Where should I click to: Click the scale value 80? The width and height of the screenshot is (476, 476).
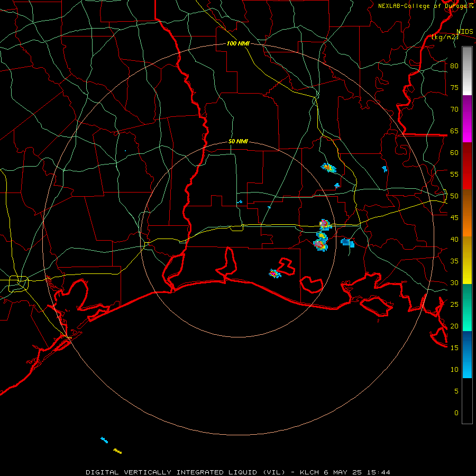(x=454, y=66)
